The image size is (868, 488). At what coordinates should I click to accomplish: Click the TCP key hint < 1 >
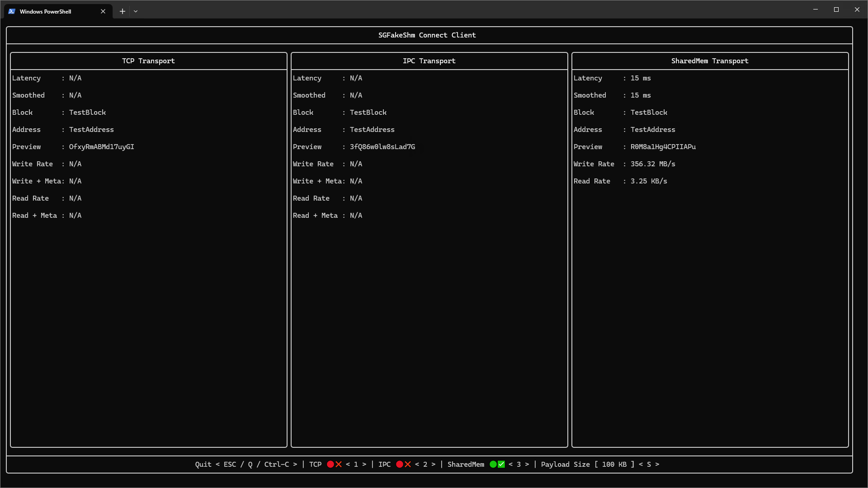[x=356, y=465]
